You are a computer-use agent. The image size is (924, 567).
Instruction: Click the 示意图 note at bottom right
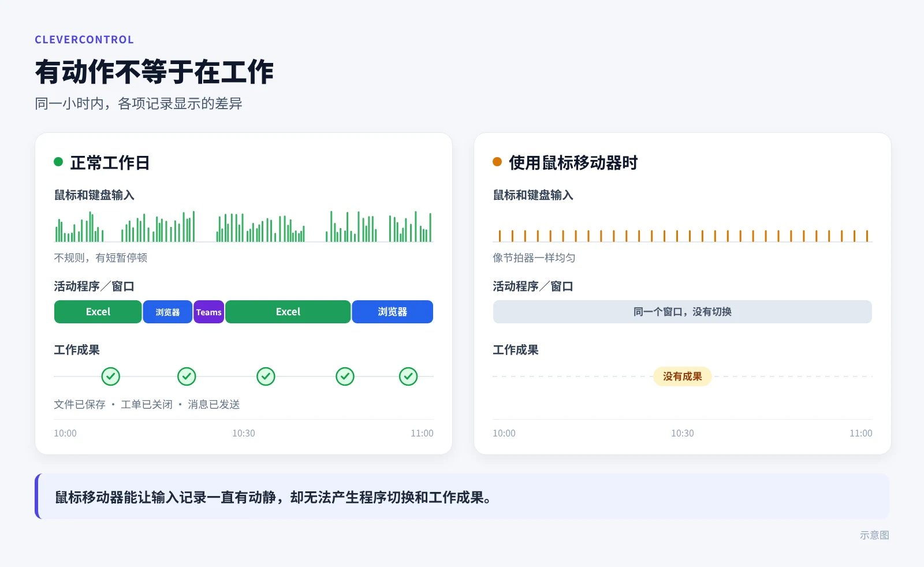click(874, 535)
